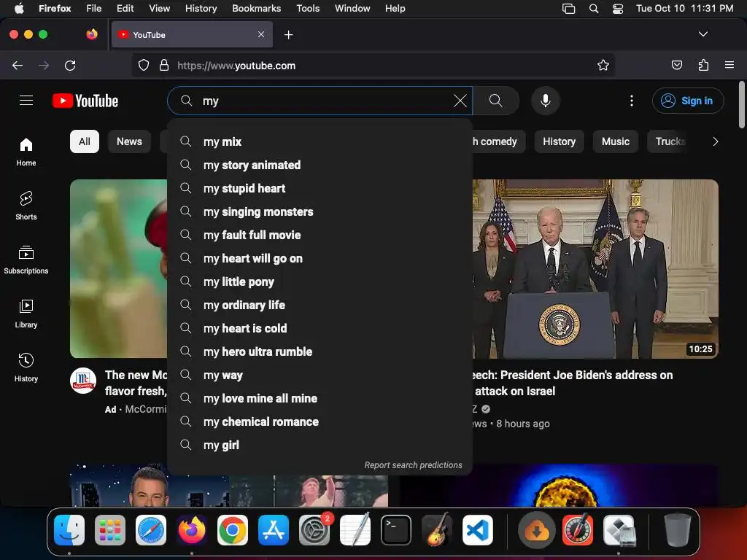This screenshot has height=560, width=747.
Task: Open the Bookmarks menu
Action: coord(256,8)
